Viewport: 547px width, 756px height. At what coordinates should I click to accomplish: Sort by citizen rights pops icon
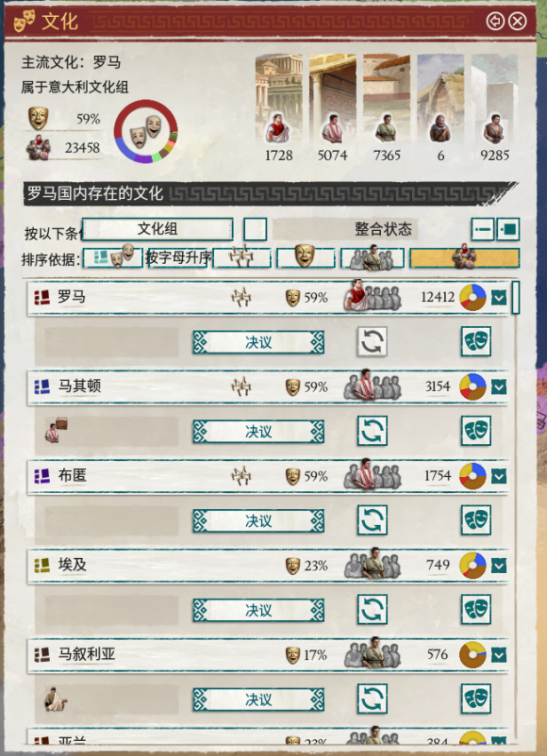click(373, 257)
